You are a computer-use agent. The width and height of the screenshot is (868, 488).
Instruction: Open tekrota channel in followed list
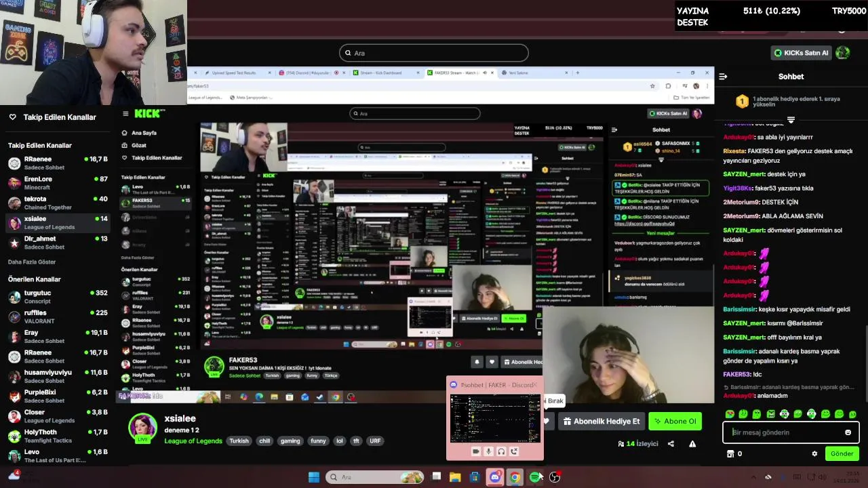57,203
